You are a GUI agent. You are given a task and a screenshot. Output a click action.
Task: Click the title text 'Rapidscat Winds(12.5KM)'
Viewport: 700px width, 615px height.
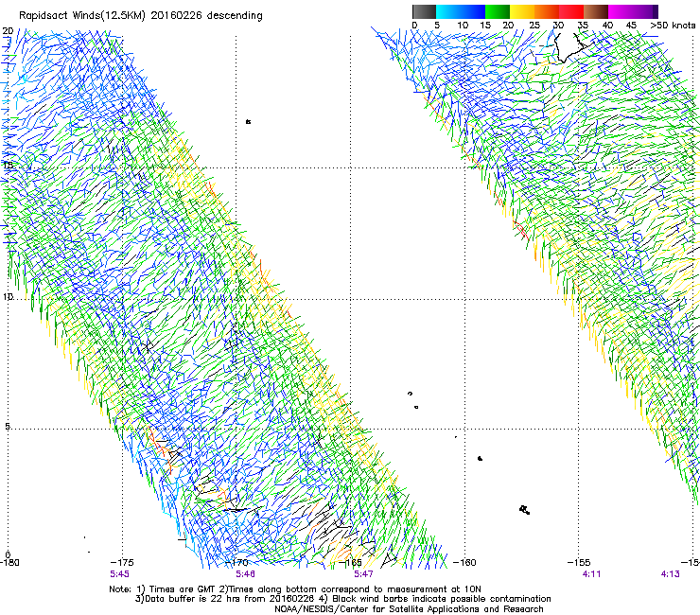82,16
